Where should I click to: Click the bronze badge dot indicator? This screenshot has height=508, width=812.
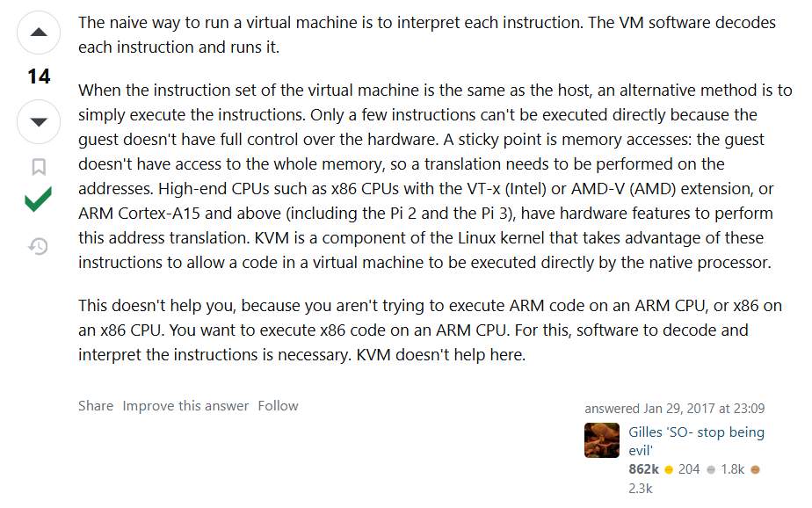tap(755, 468)
